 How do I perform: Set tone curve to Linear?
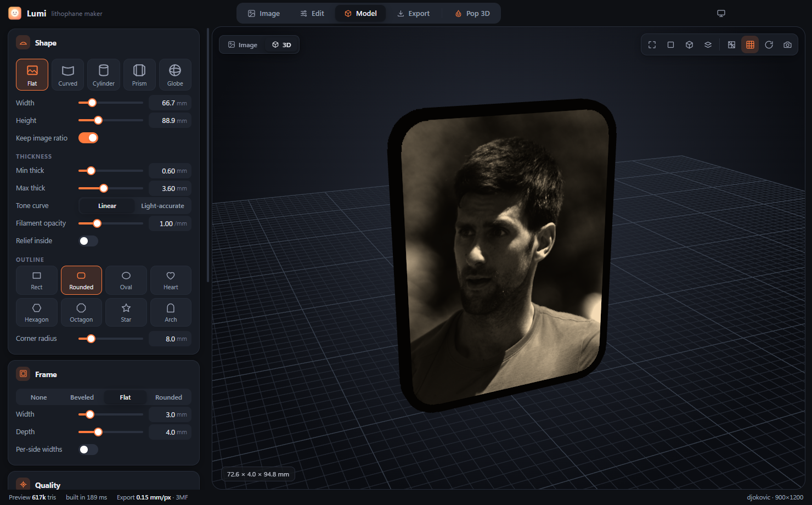click(107, 206)
